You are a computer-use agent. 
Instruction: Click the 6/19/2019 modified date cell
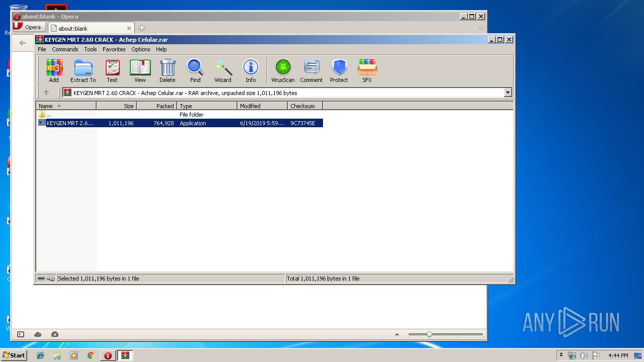(262, 123)
